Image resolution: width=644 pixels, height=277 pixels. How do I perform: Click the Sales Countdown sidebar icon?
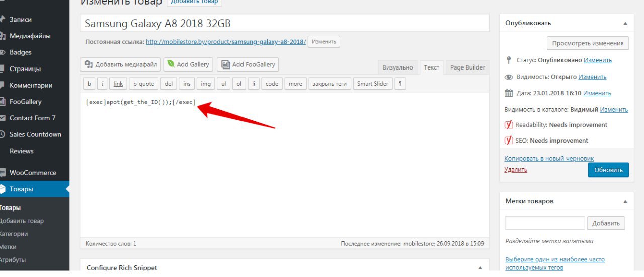pos(3,134)
